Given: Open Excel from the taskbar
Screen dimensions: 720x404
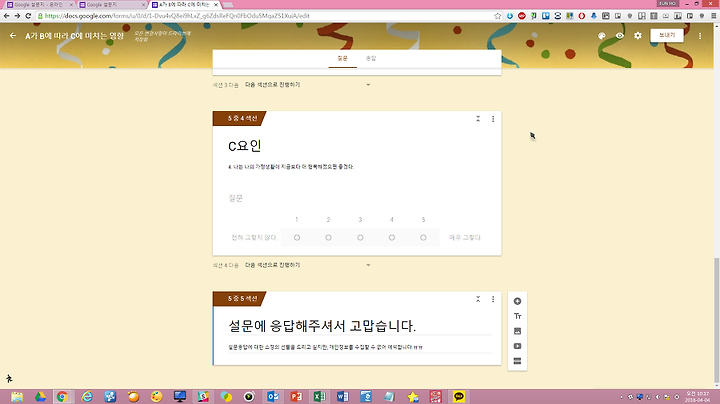Looking at the screenshot, I should tap(320, 397).
